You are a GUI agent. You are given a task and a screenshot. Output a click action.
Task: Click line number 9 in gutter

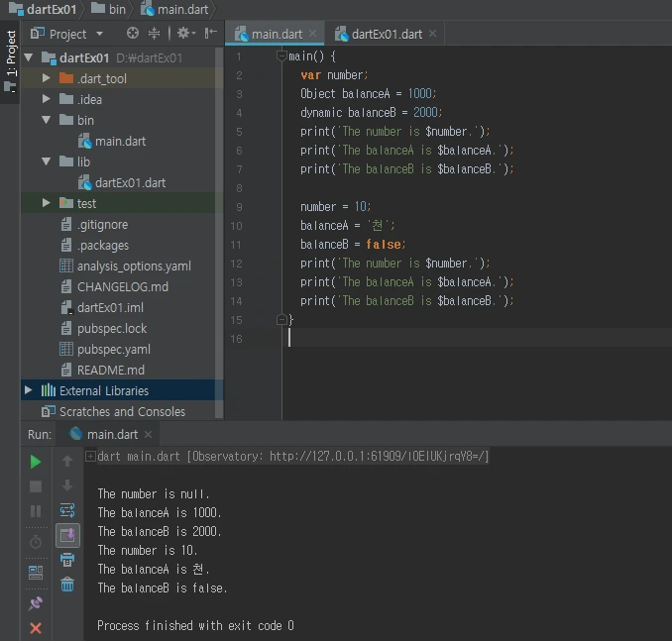(x=239, y=207)
